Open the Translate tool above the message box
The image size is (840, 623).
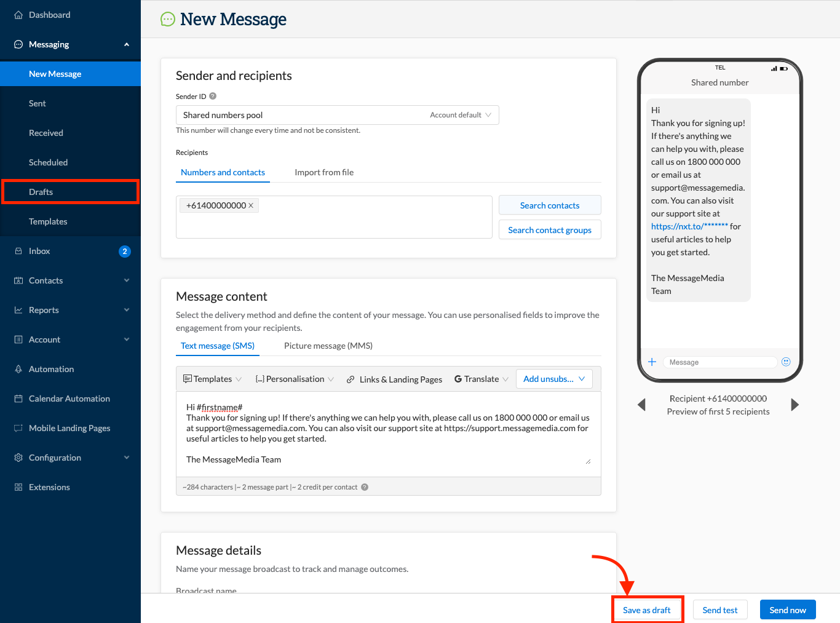[x=480, y=378]
